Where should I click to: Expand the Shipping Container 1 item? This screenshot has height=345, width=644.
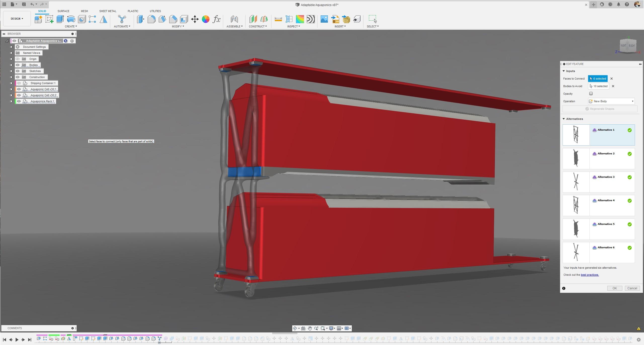(x=11, y=83)
